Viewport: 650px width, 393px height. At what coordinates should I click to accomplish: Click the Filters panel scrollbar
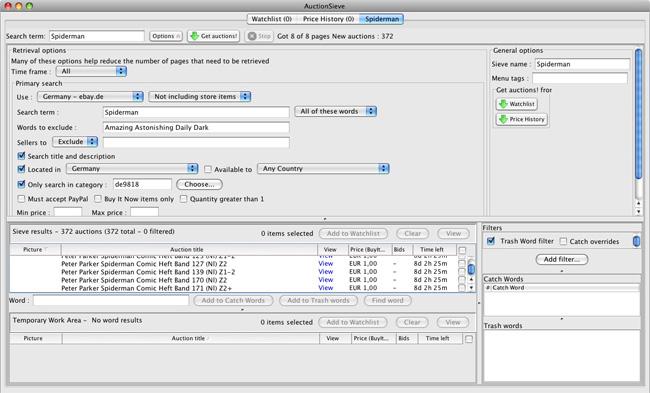pos(636,241)
